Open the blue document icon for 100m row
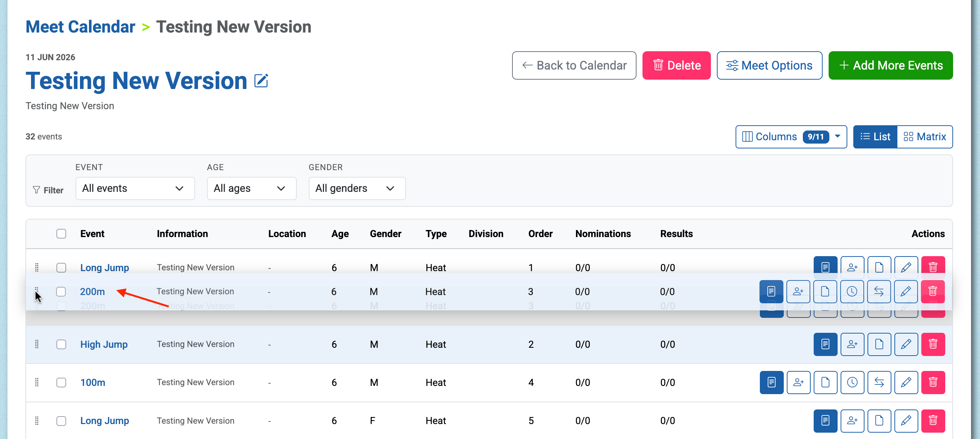Screen dimensions: 980x439 point(771,382)
